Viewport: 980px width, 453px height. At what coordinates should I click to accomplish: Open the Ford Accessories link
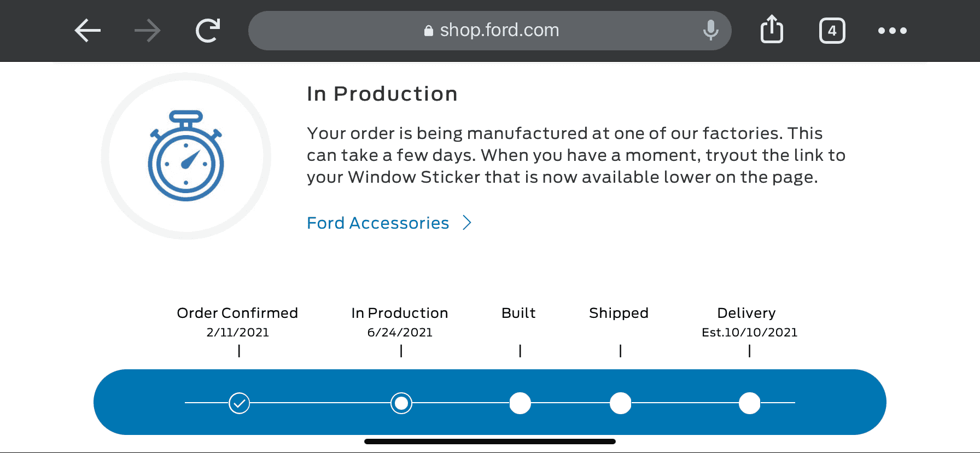tap(378, 223)
